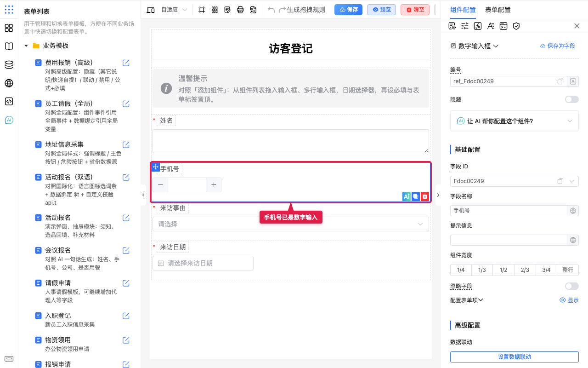Click the printer icon in toolbar
This screenshot has height=368, width=588.
(x=240, y=10)
